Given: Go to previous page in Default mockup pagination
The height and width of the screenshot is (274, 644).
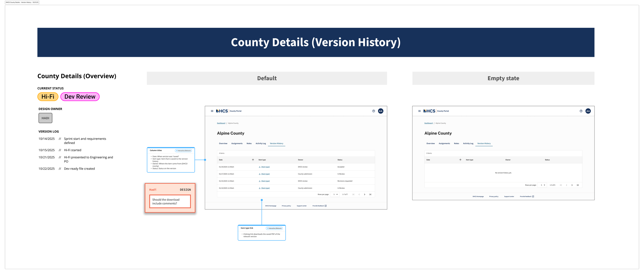Looking at the screenshot, I should pyautogui.click(x=359, y=195).
